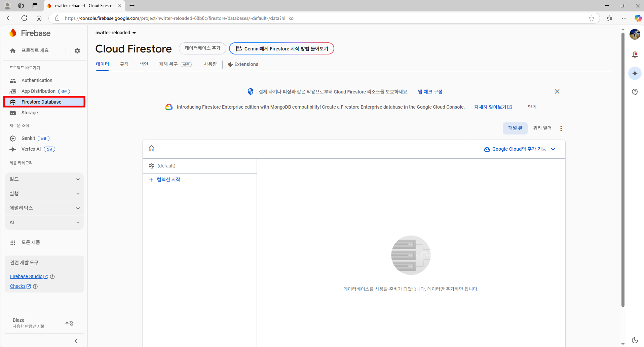Click the 프로젝트 개요 label
644x347 pixels.
(35, 50)
